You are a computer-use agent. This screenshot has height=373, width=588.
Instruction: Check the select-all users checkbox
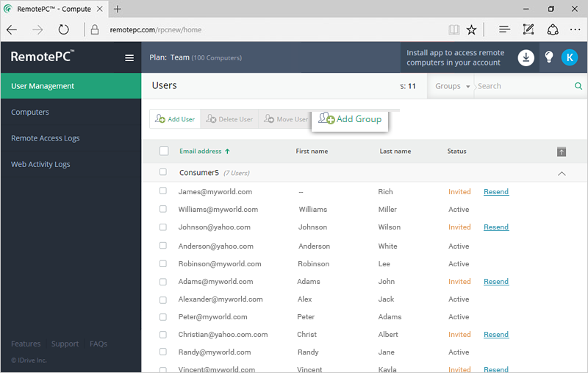(x=164, y=151)
